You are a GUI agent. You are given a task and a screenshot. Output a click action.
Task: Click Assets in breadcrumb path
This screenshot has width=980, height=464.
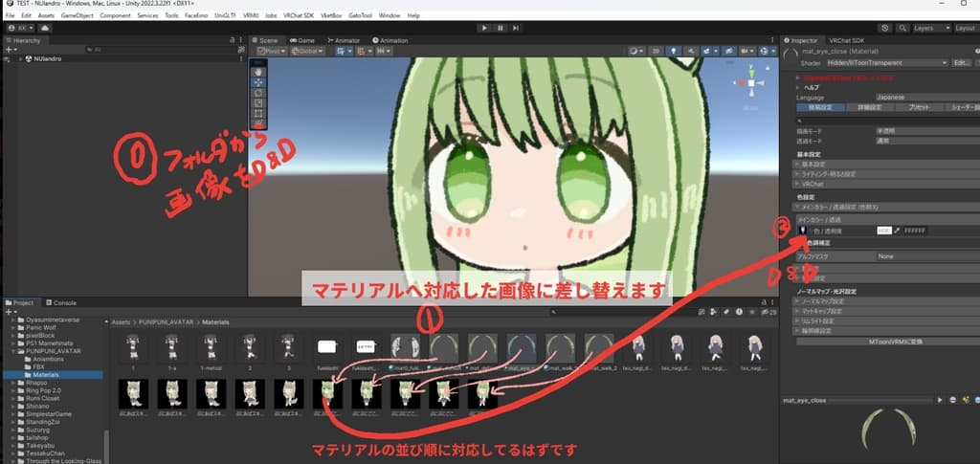121,322
